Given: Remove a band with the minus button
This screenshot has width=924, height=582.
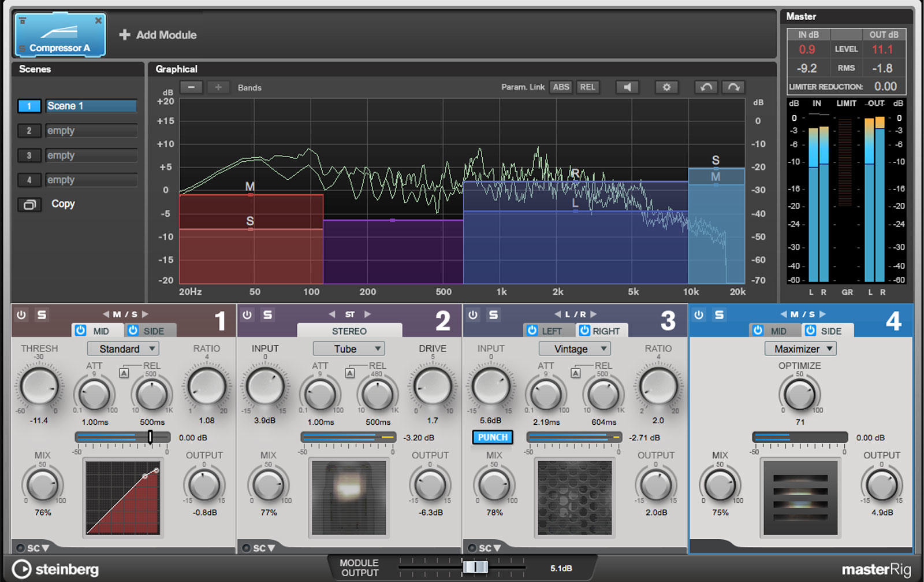Looking at the screenshot, I should coord(191,87).
